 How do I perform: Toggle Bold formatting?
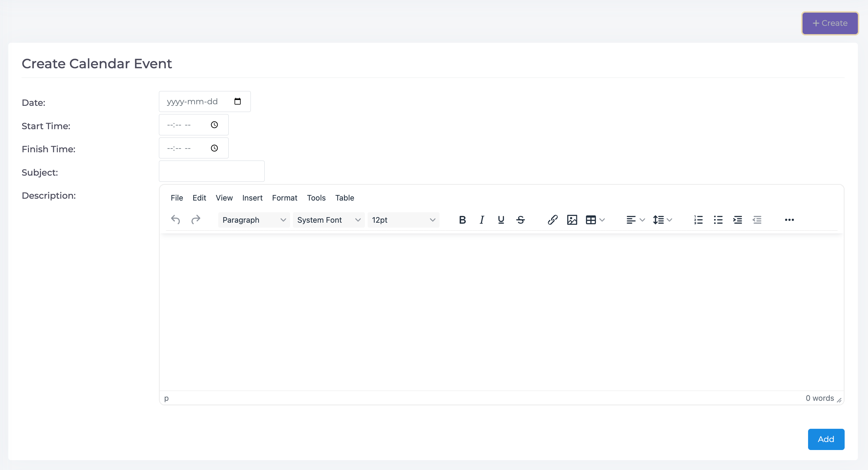[x=462, y=220]
